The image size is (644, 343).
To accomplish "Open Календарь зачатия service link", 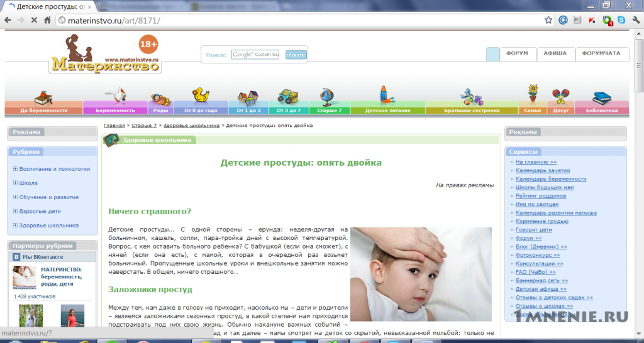I will [543, 170].
